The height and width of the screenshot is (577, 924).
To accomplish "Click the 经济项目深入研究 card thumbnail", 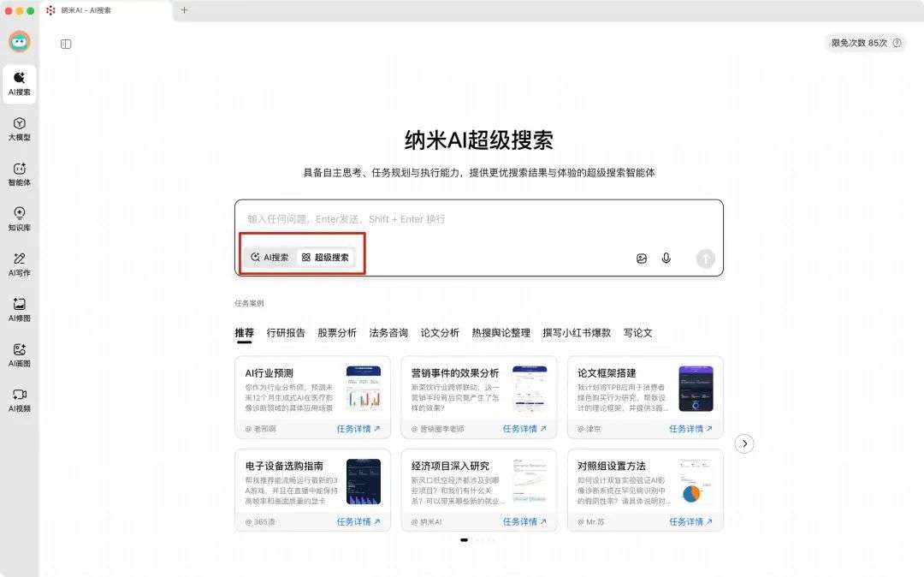I will (x=530, y=481).
